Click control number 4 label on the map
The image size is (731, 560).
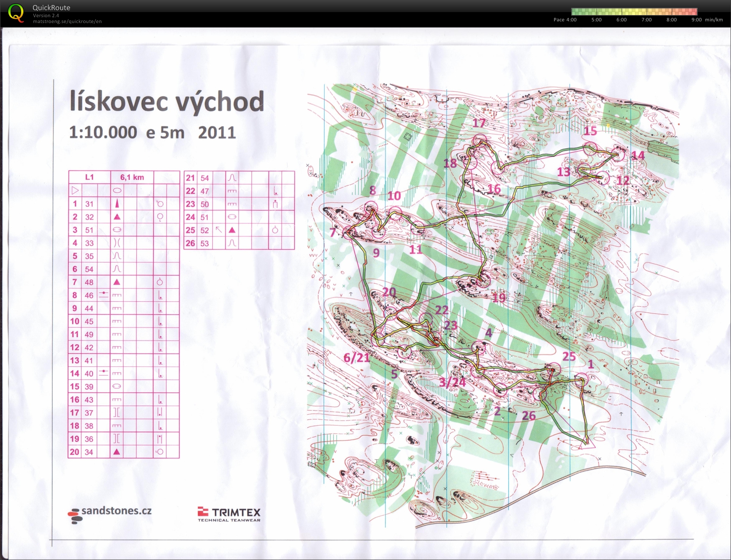489,333
